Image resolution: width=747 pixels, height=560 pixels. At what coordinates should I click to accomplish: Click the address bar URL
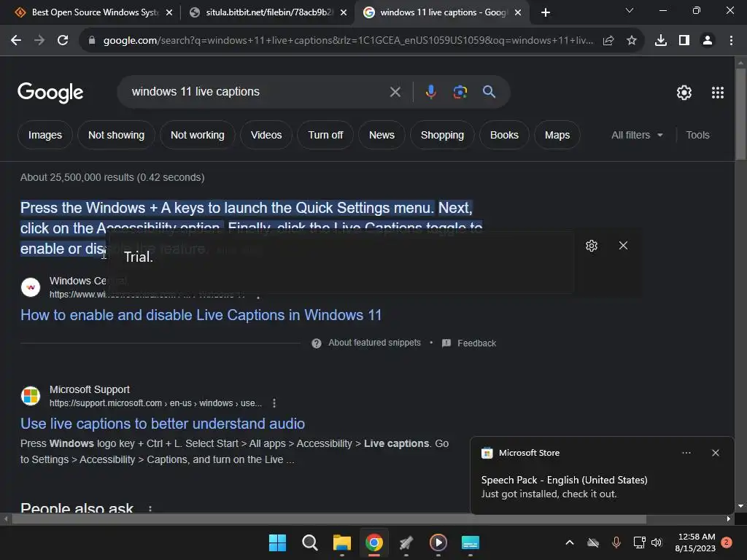coord(348,41)
